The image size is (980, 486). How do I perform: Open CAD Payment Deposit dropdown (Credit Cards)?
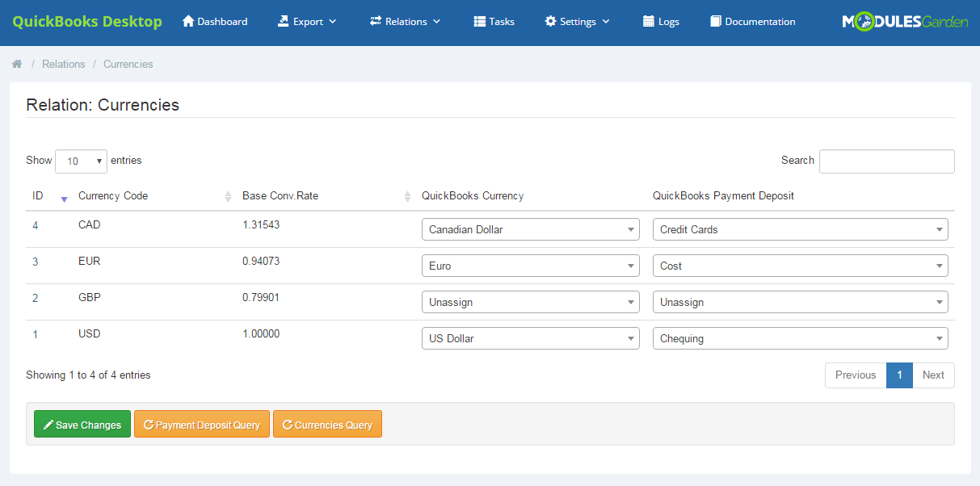pos(801,229)
